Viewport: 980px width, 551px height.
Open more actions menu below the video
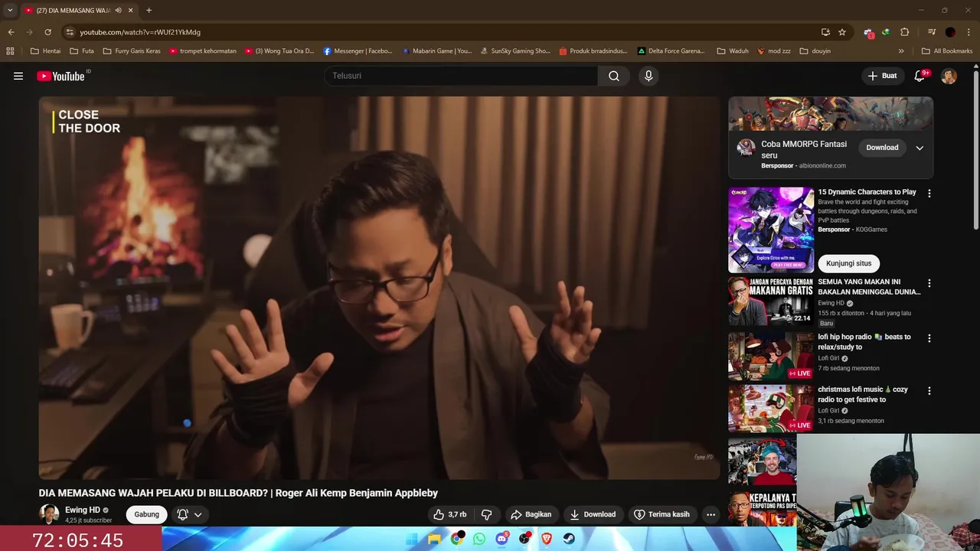710,514
